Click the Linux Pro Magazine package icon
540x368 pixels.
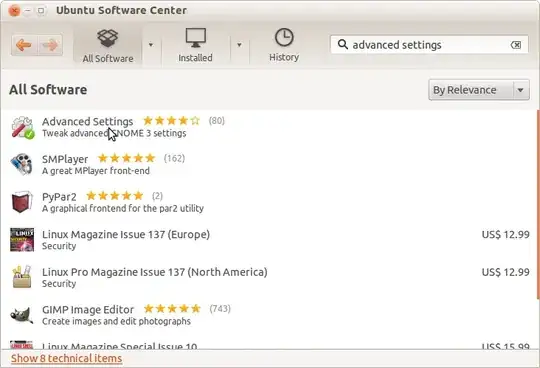22,277
